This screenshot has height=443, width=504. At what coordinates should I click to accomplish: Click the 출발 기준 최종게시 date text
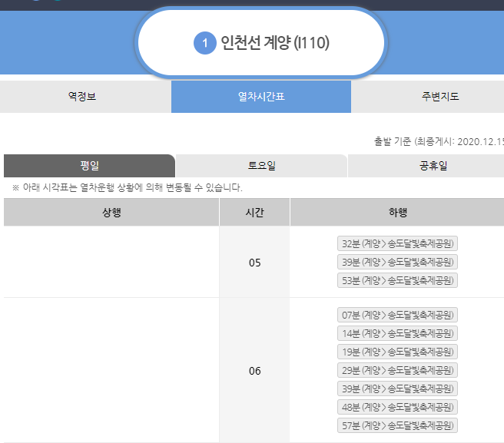(x=439, y=141)
